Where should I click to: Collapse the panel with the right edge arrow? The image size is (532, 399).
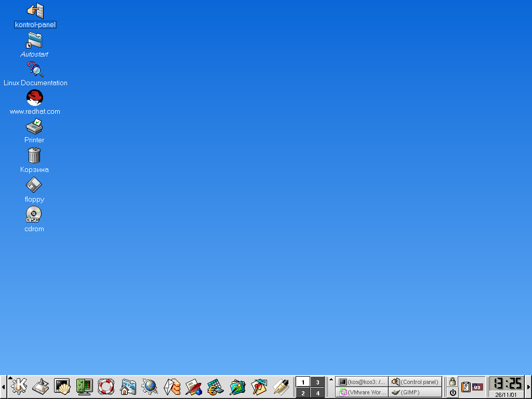[528, 387]
